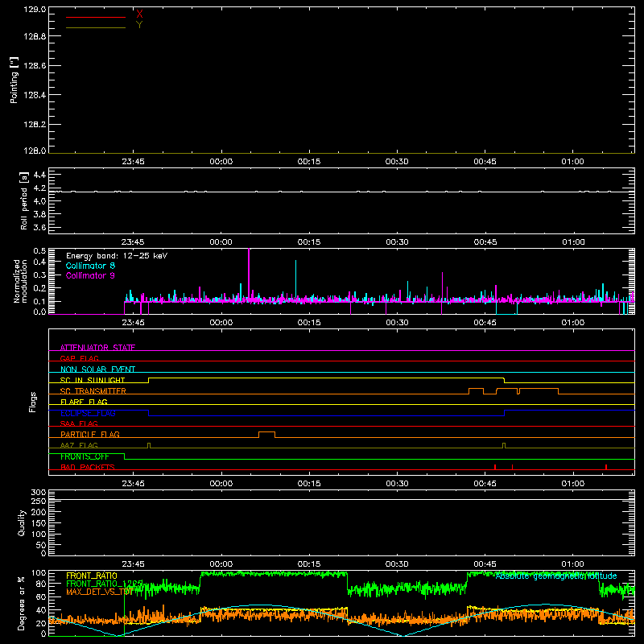This screenshot has height=644, width=644.
Task: Click the 01:00 time label under Flags plot
Action: (573, 484)
